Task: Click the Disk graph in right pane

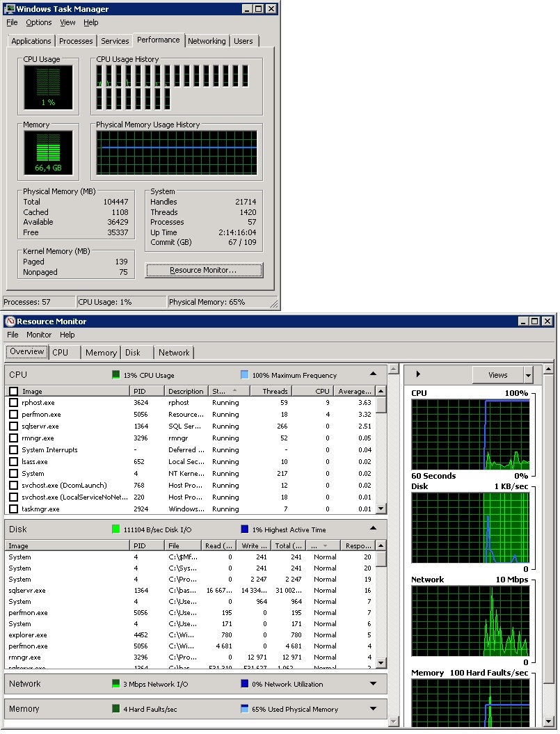Action: pyautogui.click(x=470, y=527)
